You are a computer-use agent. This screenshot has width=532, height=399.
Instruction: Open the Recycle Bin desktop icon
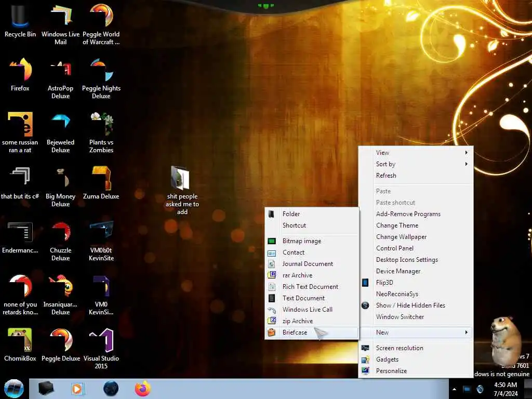(20, 20)
